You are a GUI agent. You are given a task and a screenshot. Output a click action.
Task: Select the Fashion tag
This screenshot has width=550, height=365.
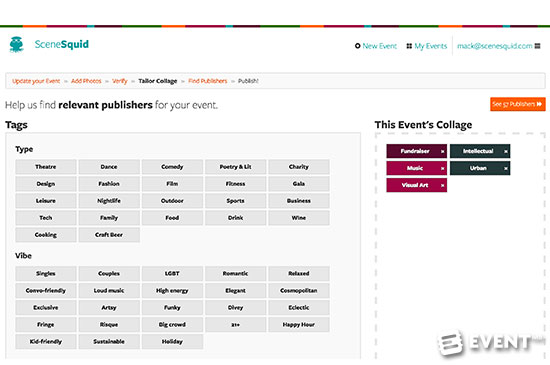109,184
